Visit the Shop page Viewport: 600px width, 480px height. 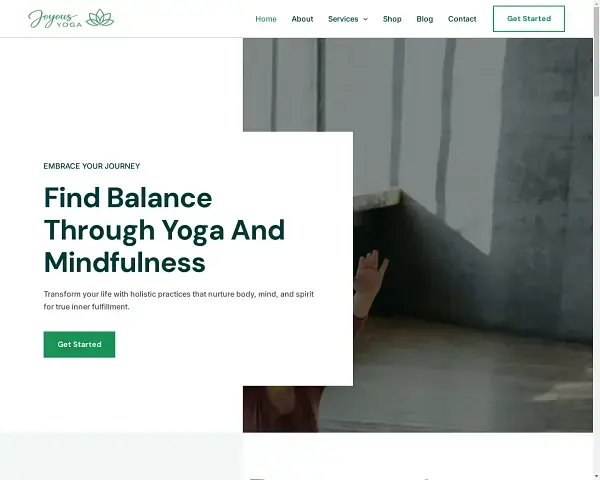(392, 19)
